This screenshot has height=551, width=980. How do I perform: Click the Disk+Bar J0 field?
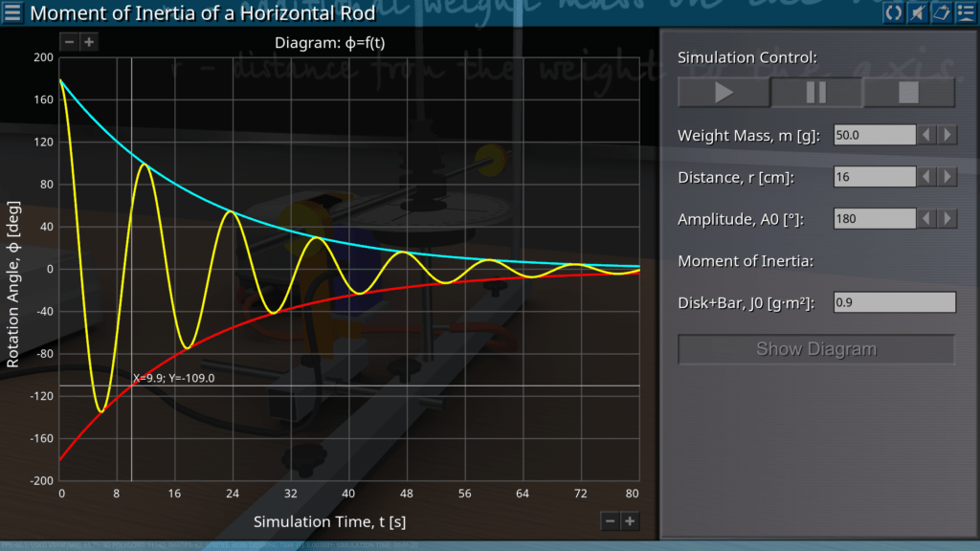click(894, 302)
